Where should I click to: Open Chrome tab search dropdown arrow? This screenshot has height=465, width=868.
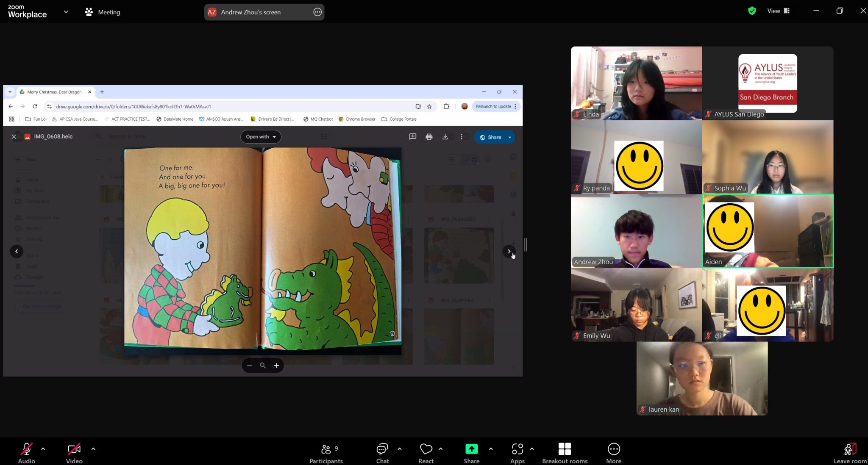(10, 92)
